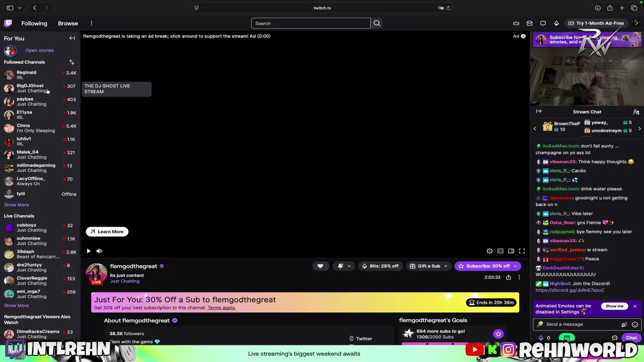The width and height of the screenshot is (644, 362).
Task: Reload the twitch.tv page
Action: click(x=448, y=8)
